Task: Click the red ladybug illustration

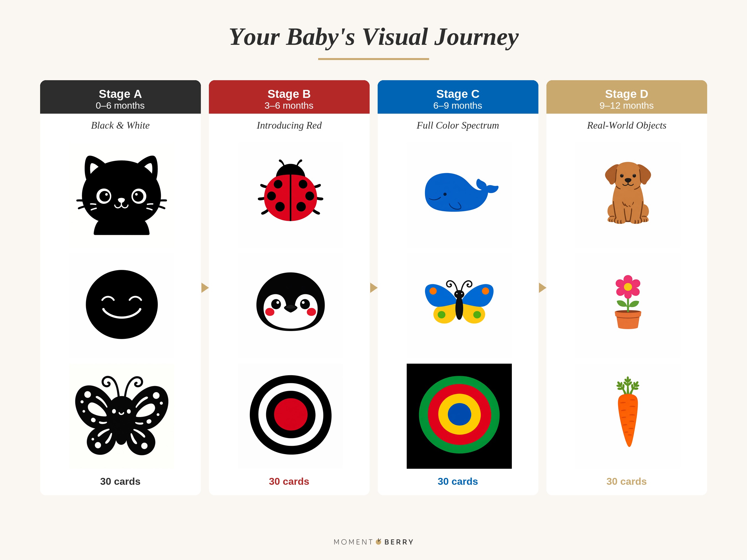Action: click(x=290, y=192)
